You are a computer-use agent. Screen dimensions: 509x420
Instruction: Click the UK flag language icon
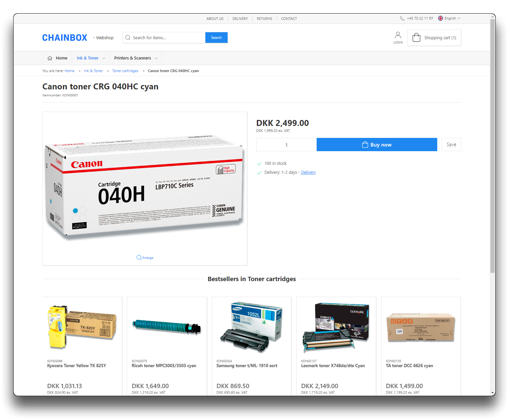point(441,18)
